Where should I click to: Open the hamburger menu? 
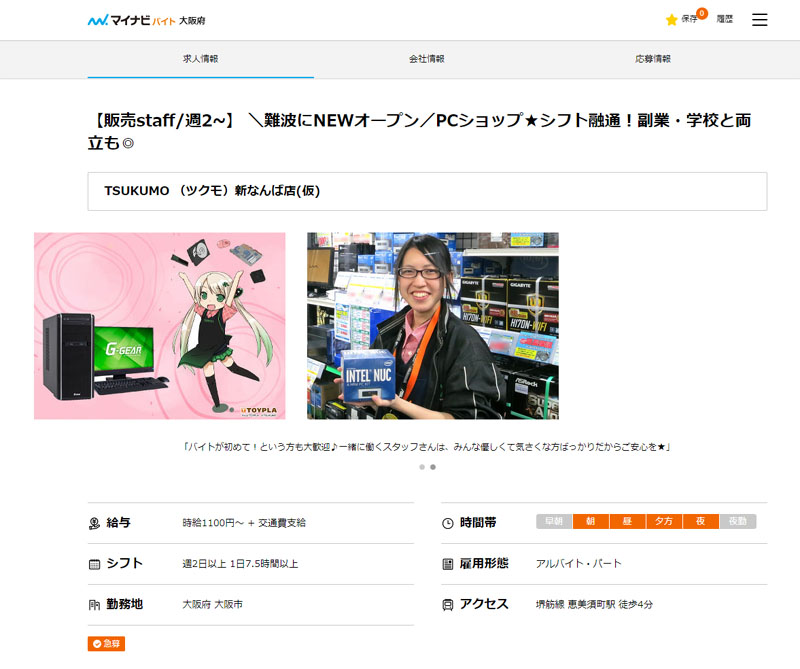(759, 20)
